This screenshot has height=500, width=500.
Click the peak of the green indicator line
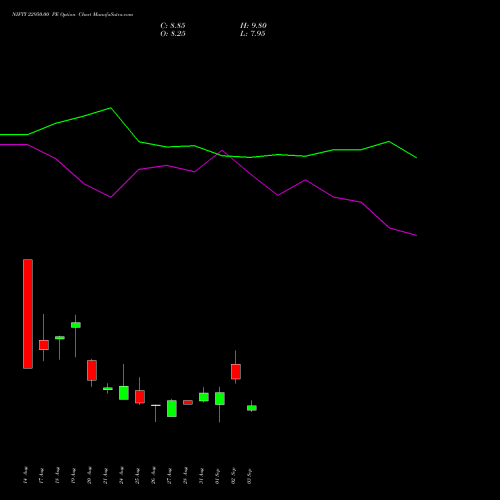(x=111, y=108)
